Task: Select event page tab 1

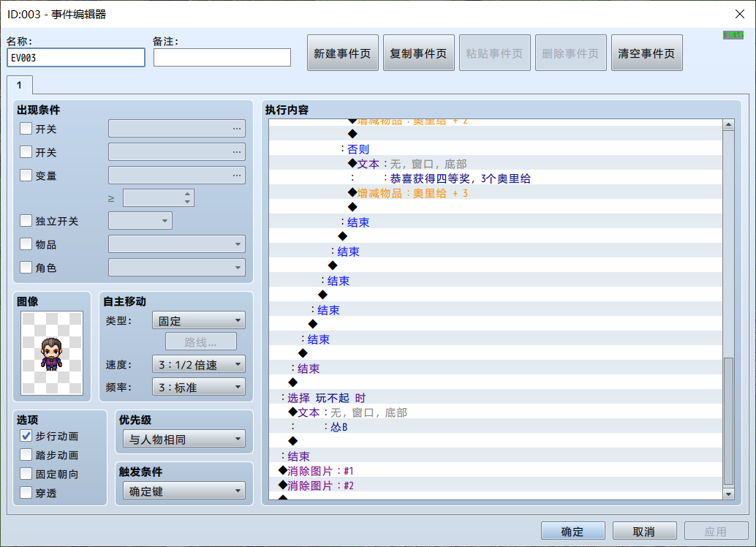Action: (x=19, y=85)
